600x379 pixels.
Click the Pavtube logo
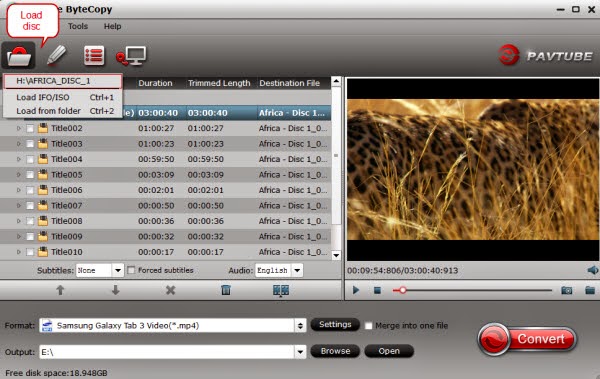tap(546, 55)
